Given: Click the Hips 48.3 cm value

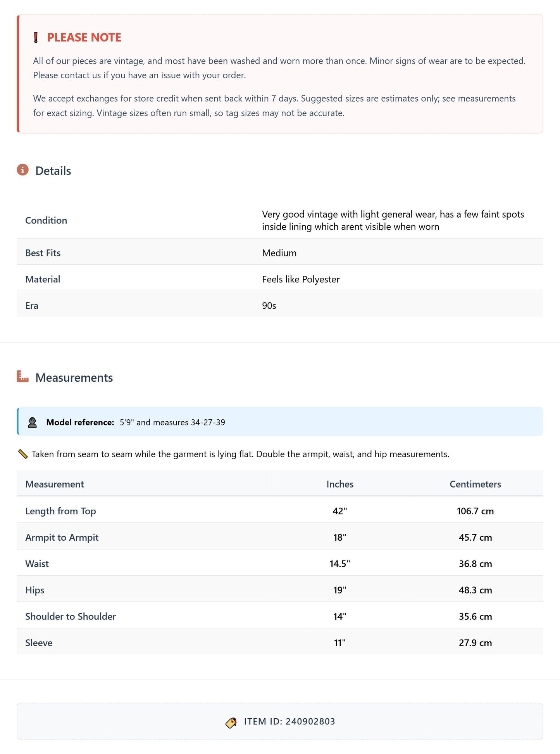Looking at the screenshot, I should (475, 590).
